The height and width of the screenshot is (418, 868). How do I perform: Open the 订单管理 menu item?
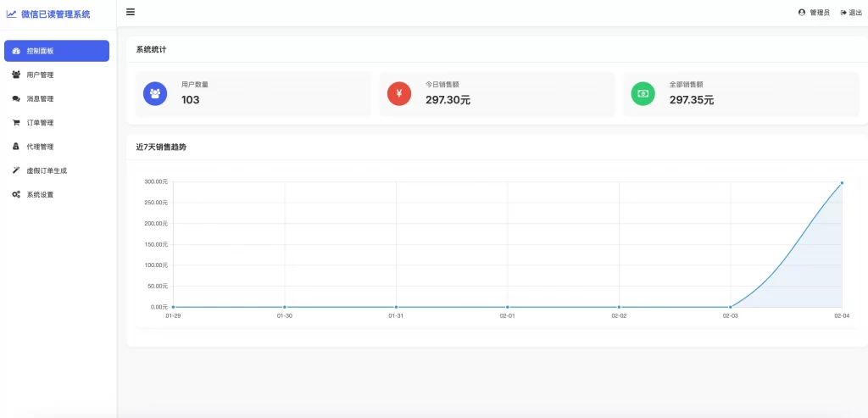pyautogui.click(x=40, y=123)
